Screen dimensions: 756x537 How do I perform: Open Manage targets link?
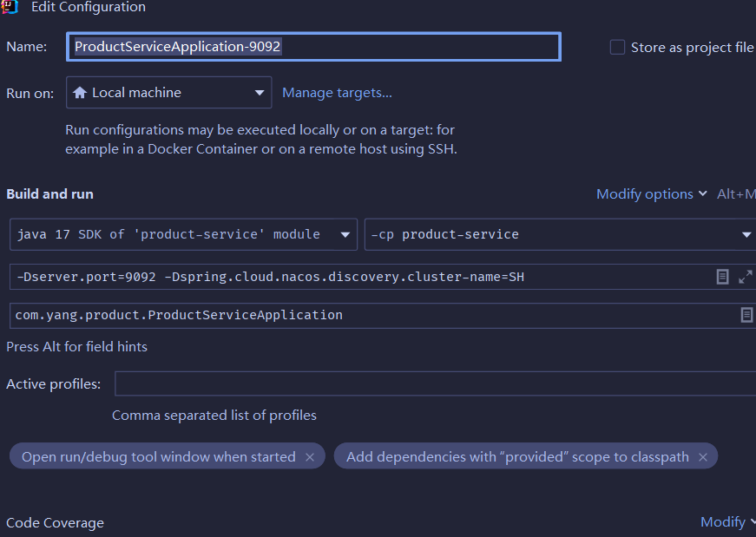[337, 93]
